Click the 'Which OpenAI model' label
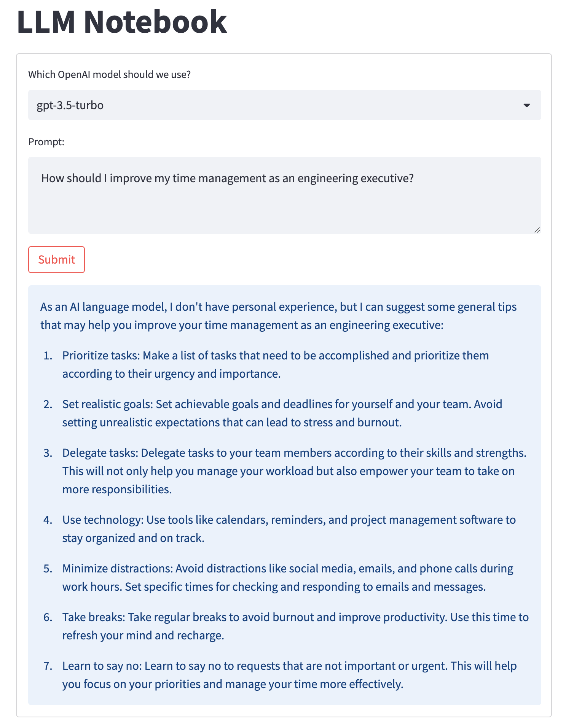 click(110, 75)
